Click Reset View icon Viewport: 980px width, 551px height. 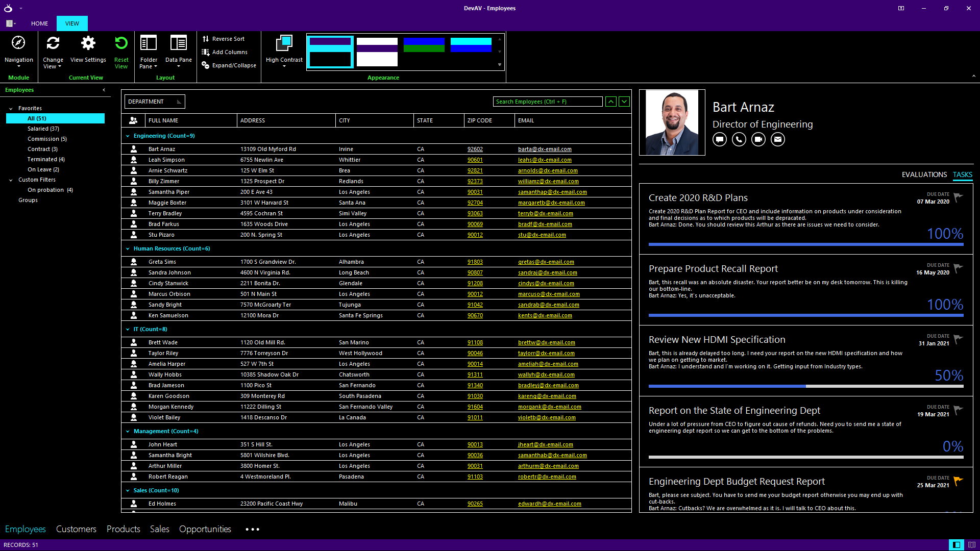coord(121,43)
